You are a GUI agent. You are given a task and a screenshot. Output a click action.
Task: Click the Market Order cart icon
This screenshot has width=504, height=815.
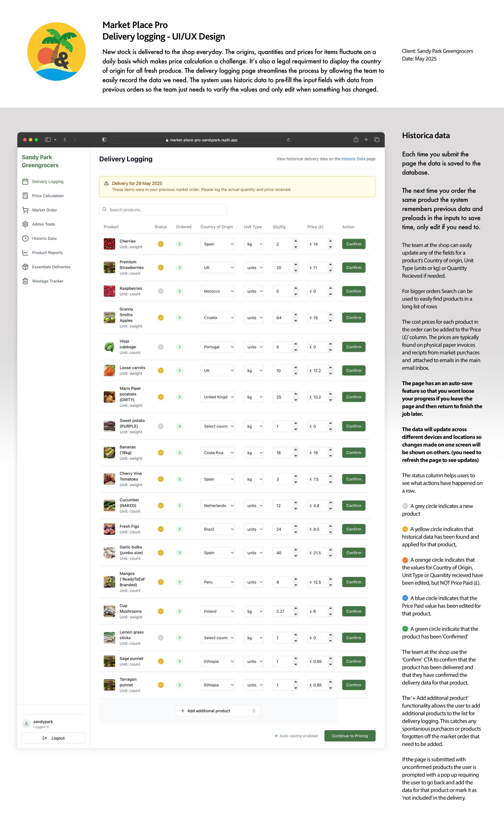(25, 210)
